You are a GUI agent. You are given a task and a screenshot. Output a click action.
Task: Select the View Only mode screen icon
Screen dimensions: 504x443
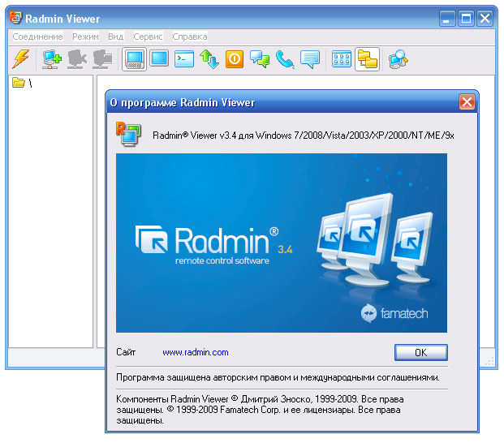click(159, 59)
